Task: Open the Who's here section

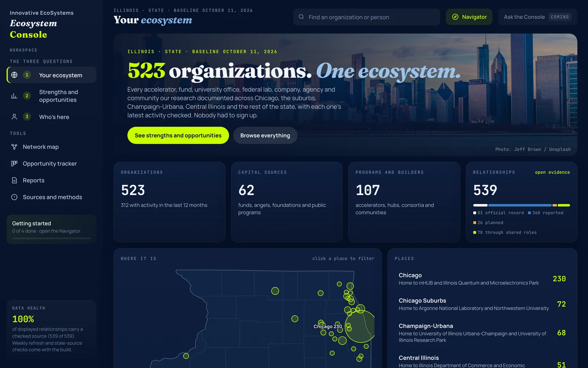Action: coord(52,117)
